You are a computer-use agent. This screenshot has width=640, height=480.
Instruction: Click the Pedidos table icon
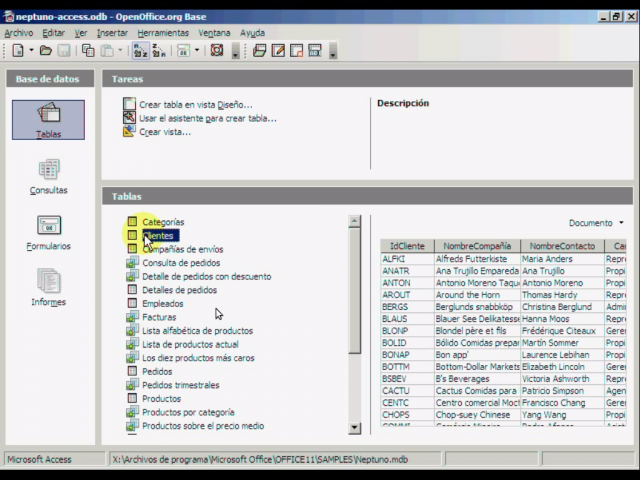[132, 371]
